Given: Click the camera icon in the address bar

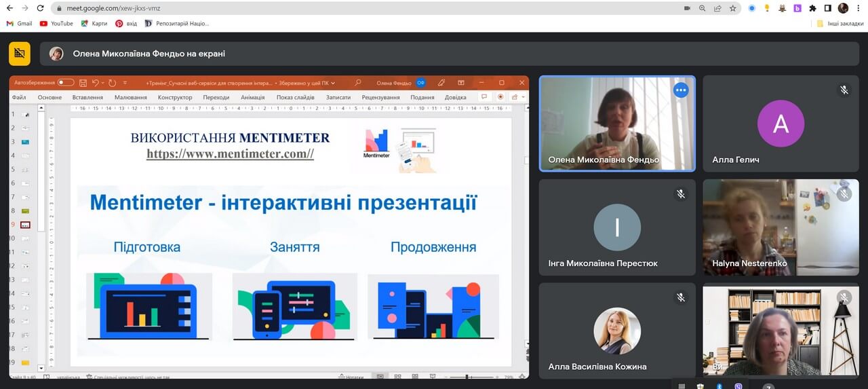Looking at the screenshot, I should point(687,8).
